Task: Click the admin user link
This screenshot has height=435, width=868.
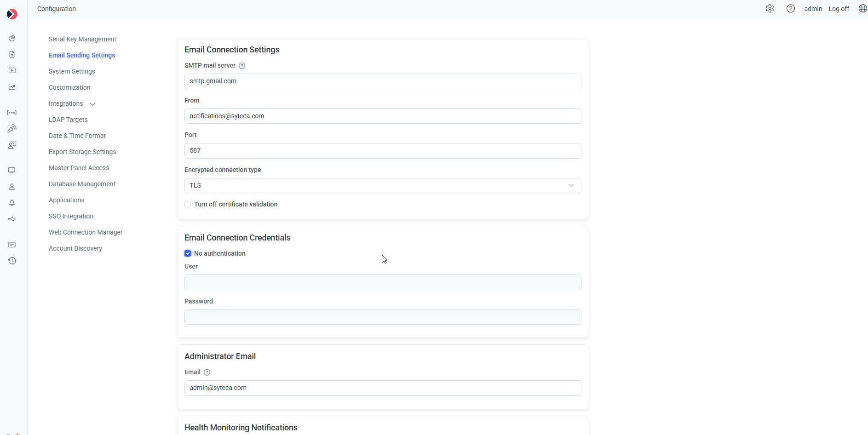Action: 813,9
